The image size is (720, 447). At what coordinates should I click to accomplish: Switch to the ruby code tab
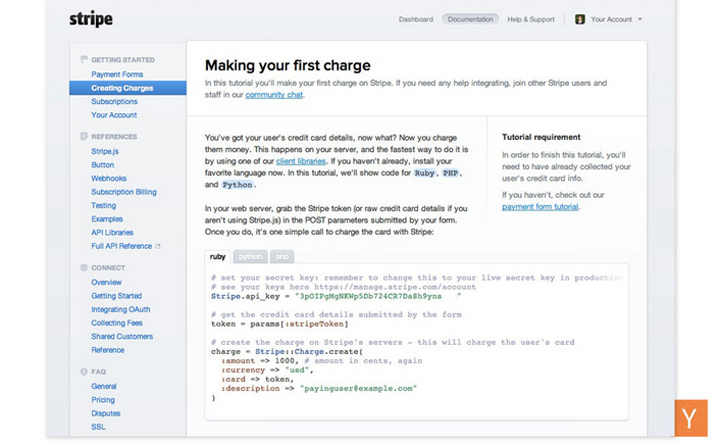click(218, 256)
